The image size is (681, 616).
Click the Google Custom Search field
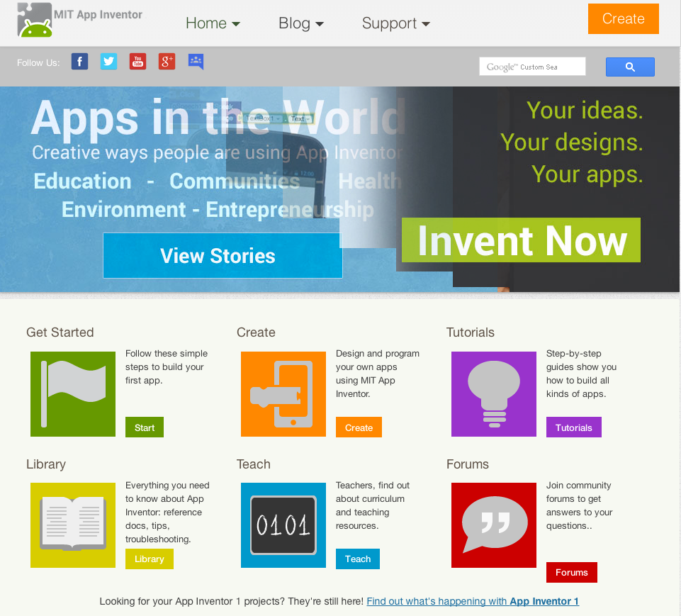click(532, 67)
